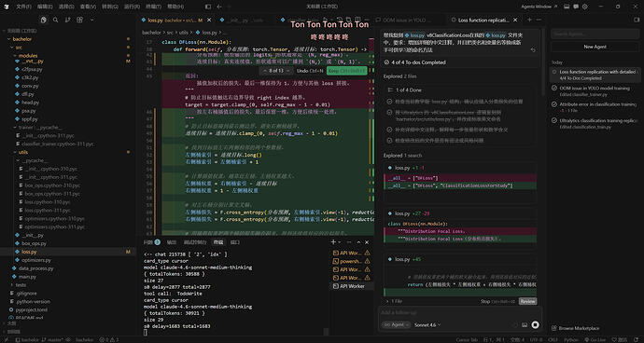
Task: Select the last API Worker terminal entry
Action: click(x=351, y=286)
